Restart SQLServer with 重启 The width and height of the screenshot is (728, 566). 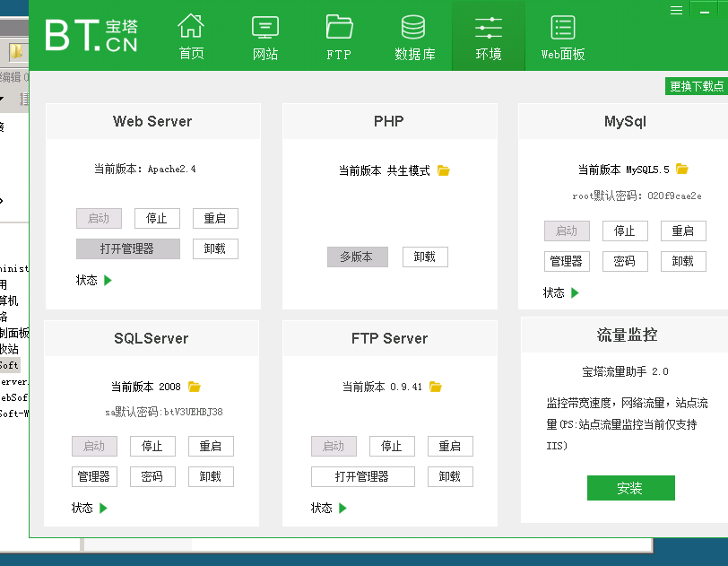(x=211, y=446)
